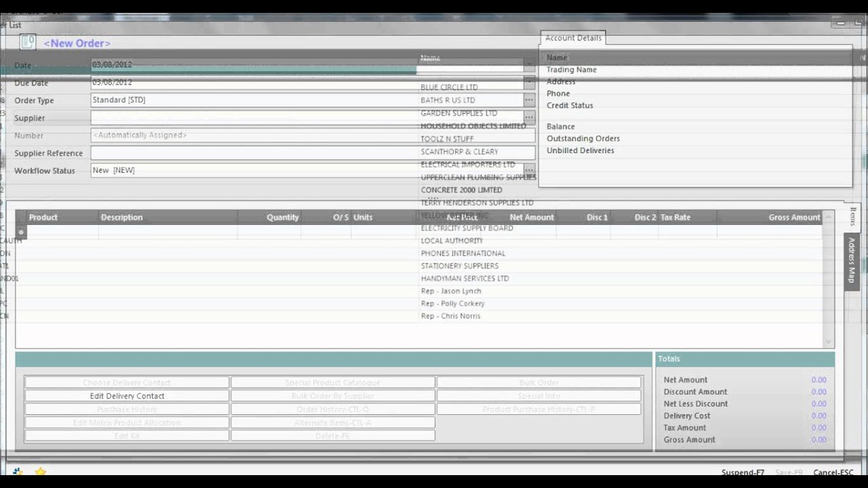Click the new row asterisk marker in grid
The height and width of the screenshot is (488, 868).
coord(21,232)
